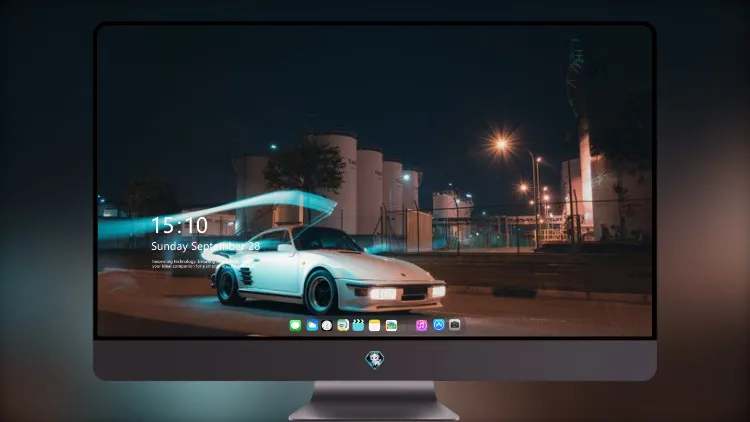
Task: Launch the pink iTunes music app
Action: pos(421,326)
